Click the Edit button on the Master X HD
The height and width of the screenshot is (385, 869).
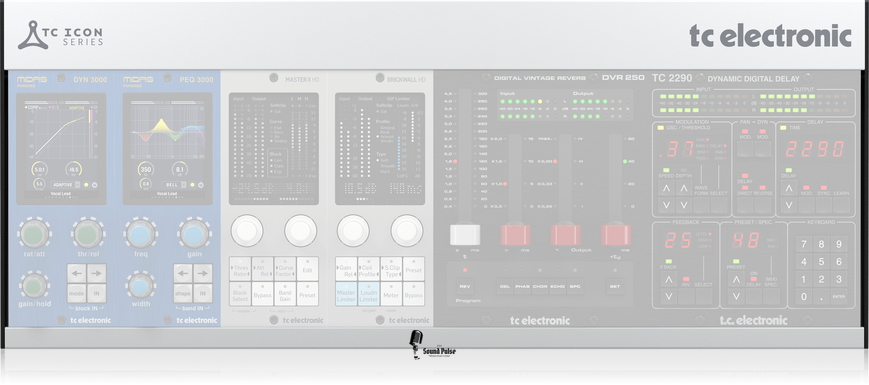tap(308, 269)
